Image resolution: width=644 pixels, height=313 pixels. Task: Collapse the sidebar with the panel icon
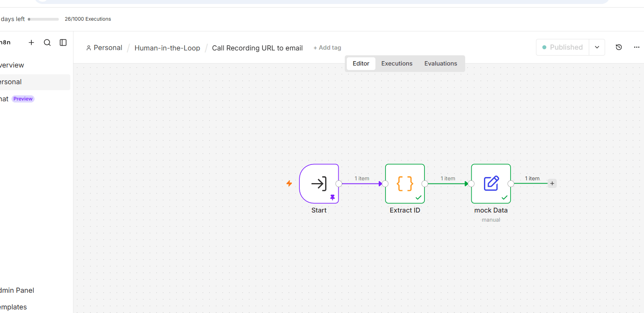[x=63, y=43]
